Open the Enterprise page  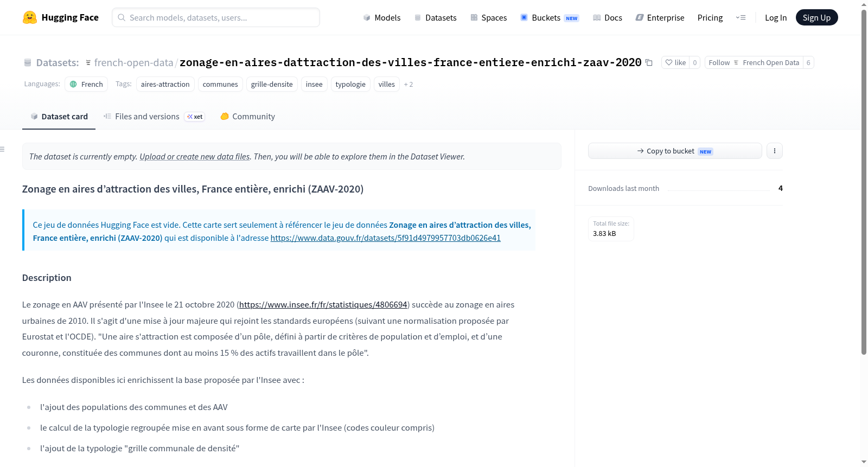tap(660, 17)
